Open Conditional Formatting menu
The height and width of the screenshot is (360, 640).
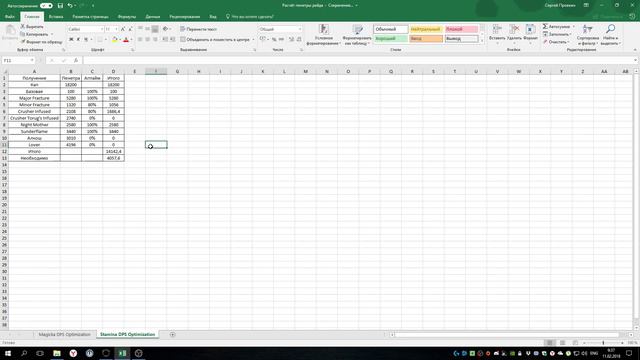click(x=324, y=35)
